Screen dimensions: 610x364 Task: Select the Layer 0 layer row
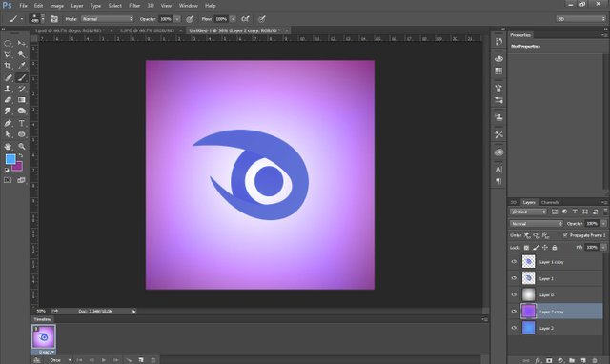point(555,294)
